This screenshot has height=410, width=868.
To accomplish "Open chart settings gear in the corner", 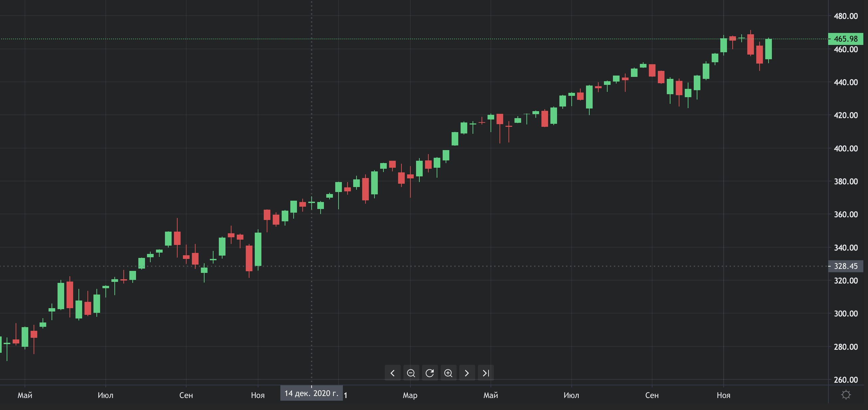I will point(846,394).
